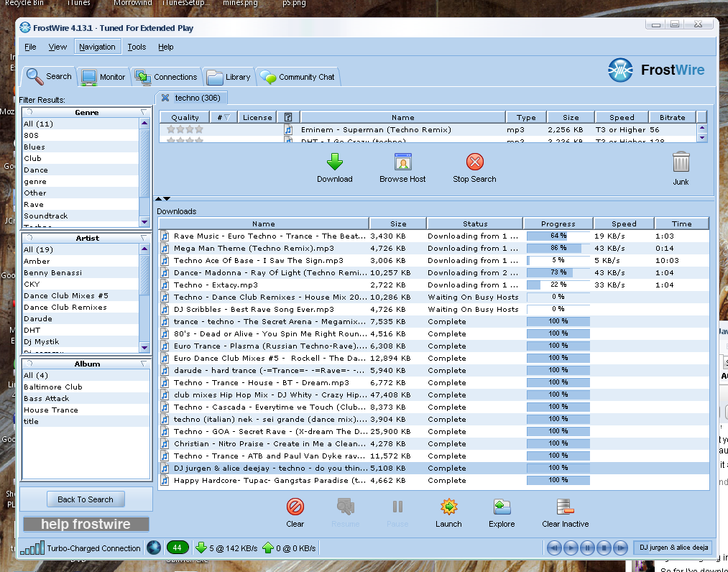Click the green 44 shared files indicator
This screenshot has width=728, height=572.
[177, 548]
